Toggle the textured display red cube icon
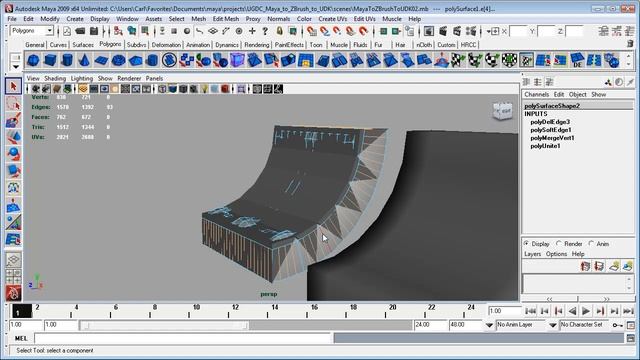Screen dimensions: 640x360 tap(225, 89)
